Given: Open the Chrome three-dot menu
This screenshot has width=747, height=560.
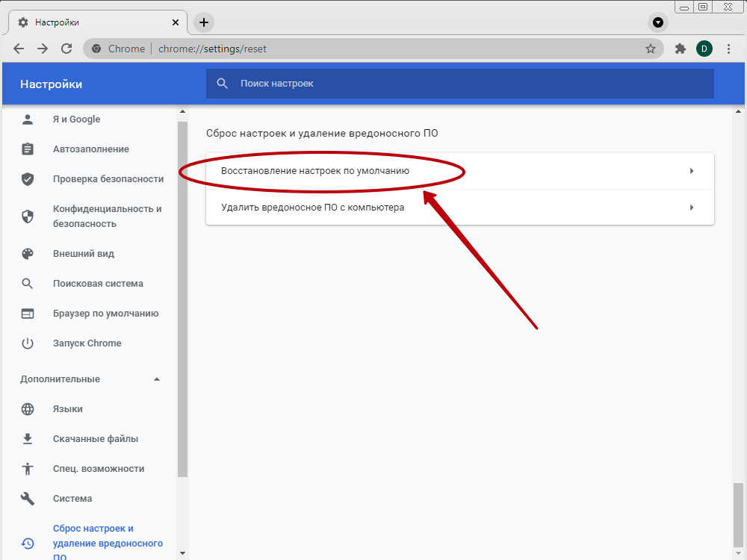Looking at the screenshot, I should tap(728, 49).
